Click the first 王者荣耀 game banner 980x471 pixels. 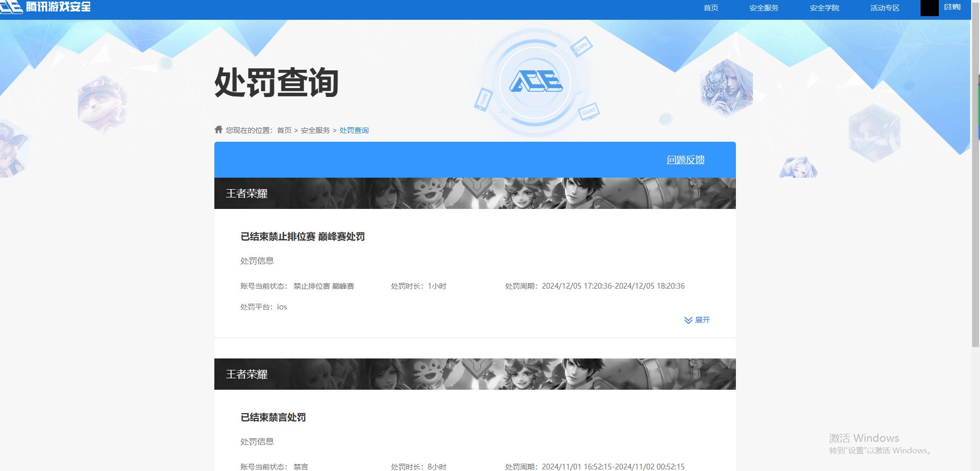(475, 193)
